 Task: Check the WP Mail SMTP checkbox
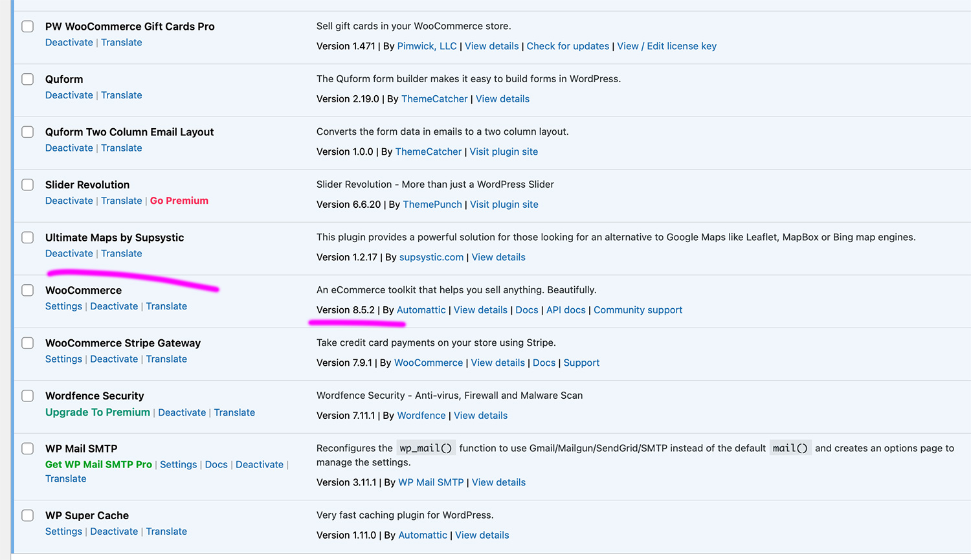point(28,449)
